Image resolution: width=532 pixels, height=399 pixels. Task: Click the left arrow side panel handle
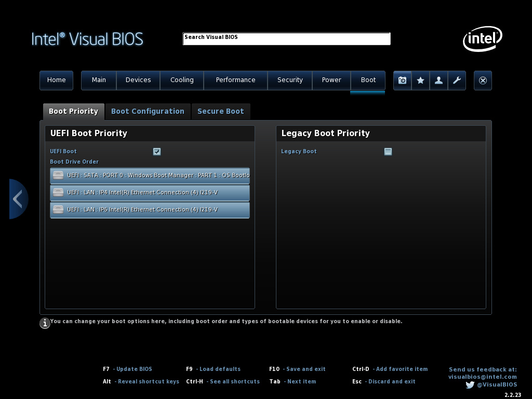click(18, 199)
